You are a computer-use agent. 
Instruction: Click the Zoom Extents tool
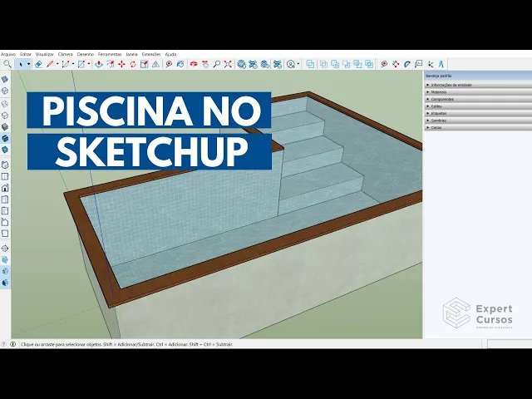228,64
